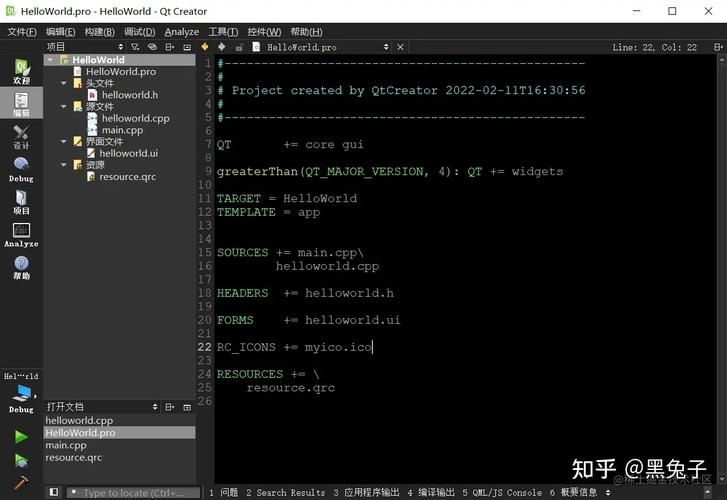Open the Welcome mode
The image size is (727, 500).
pos(21,71)
